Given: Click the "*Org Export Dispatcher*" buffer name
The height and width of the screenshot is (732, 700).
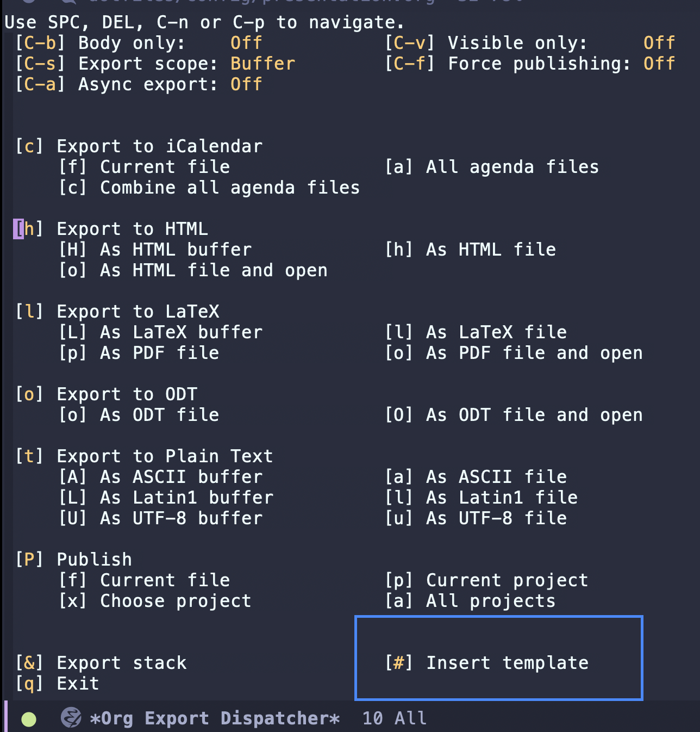Looking at the screenshot, I should click(215, 718).
